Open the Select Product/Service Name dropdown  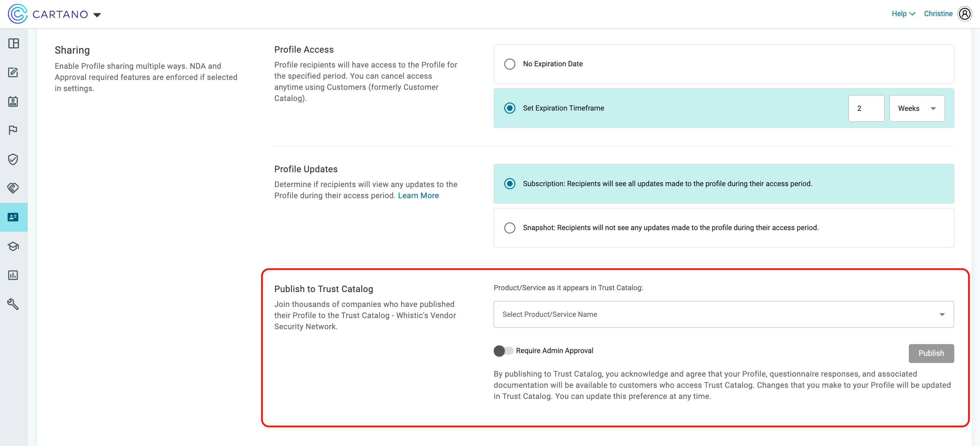coord(723,314)
